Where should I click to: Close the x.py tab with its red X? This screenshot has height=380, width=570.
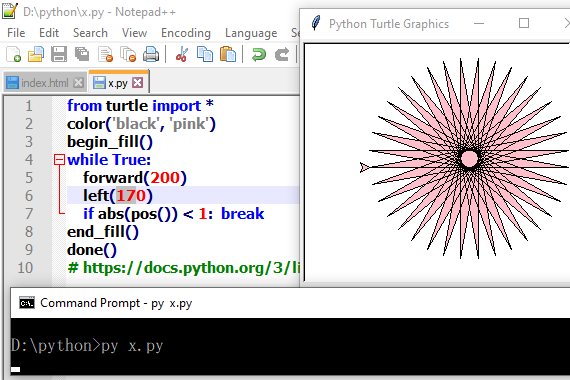pyautogui.click(x=137, y=83)
